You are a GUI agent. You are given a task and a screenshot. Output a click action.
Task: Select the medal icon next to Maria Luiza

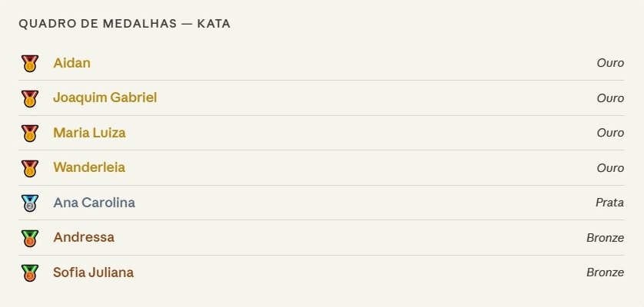coord(29,133)
